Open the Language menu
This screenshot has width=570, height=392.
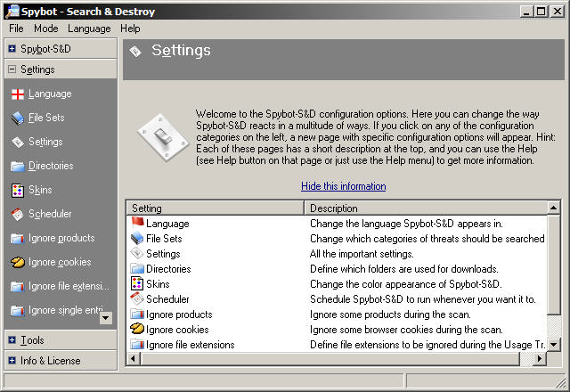(89, 29)
